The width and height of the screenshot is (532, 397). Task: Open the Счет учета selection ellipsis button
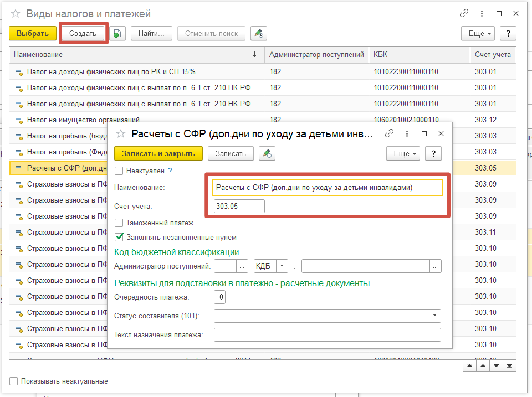[259, 206]
